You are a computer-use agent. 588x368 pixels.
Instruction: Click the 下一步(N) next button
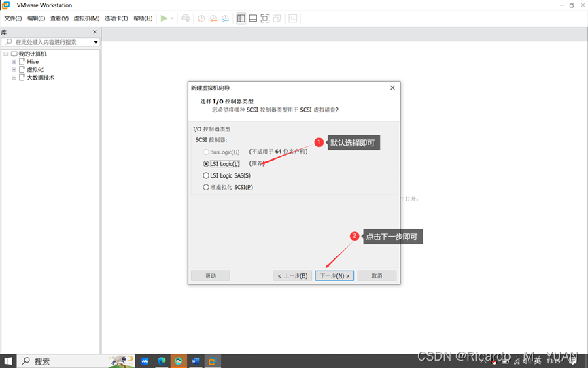[x=334, y=275]
